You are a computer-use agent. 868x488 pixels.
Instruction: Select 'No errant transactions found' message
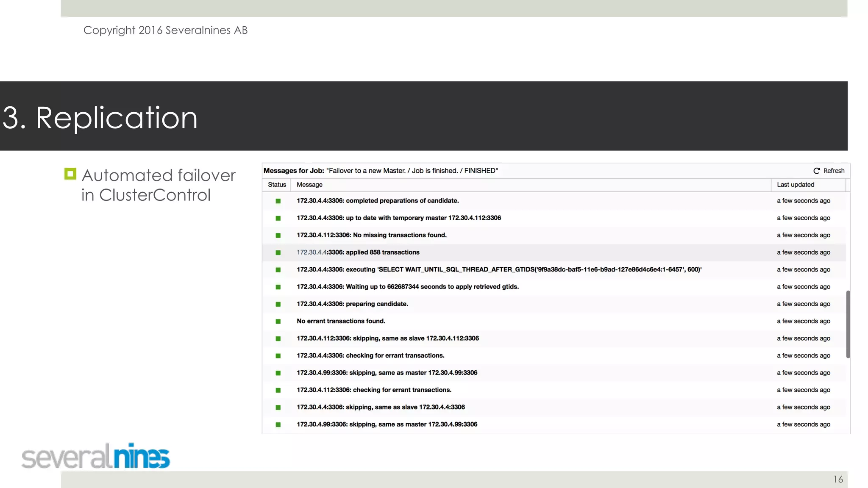click(x=341, y=321)
